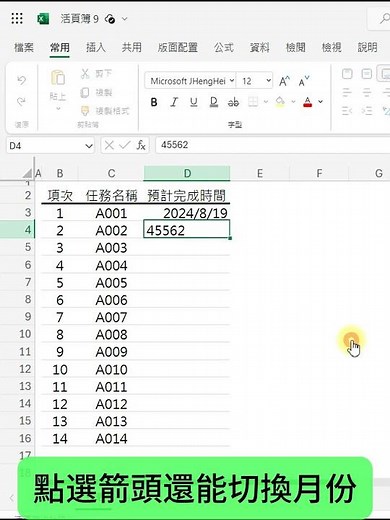The image size is (390, 520).
Task: Switch to the 版面配置 tab
Action: [x=178, y=48]
